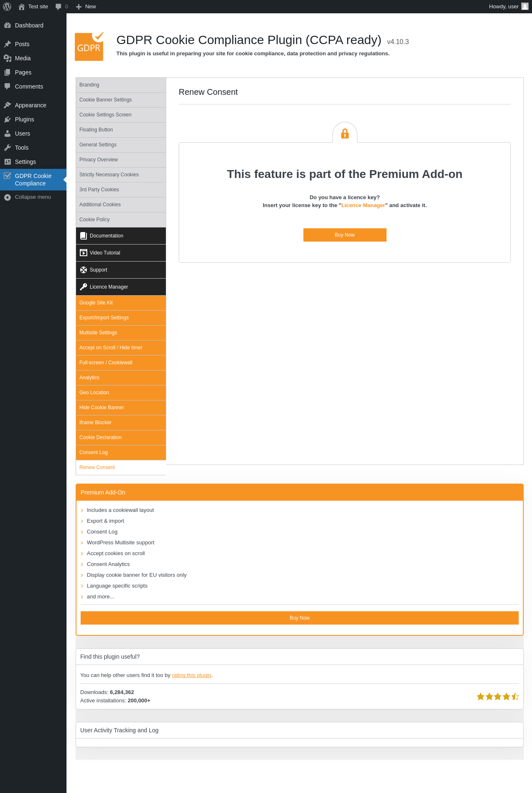Open the comments bubble in admin bar
This screenshot has width=532, height=793.
click(x=62, y=7)
